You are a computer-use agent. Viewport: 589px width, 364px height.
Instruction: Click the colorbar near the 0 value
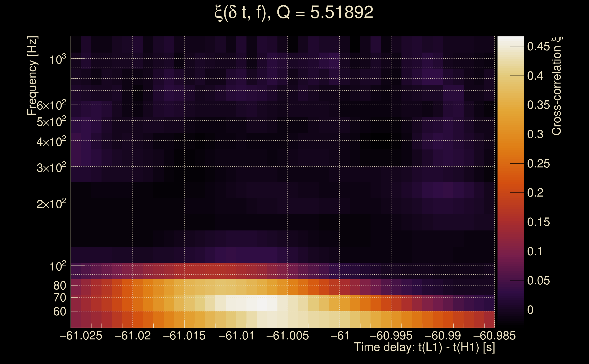[510, 310]
